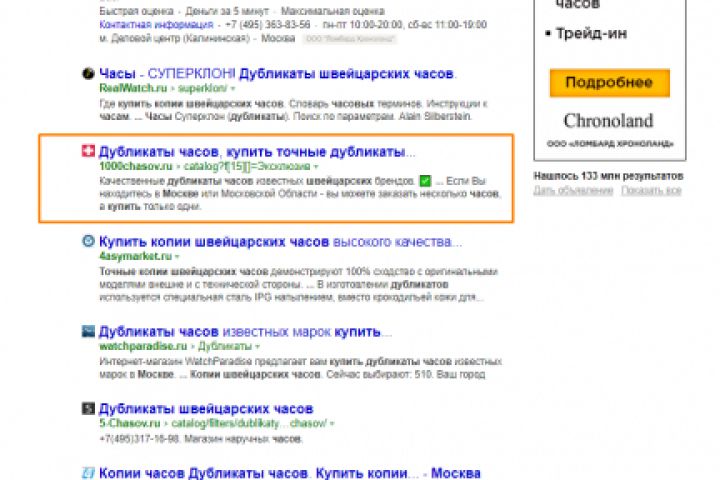720x480 pixels.
Task: Click the watchparadise.ru favicon
Action: pyautogui.click(x=88, y=331)
